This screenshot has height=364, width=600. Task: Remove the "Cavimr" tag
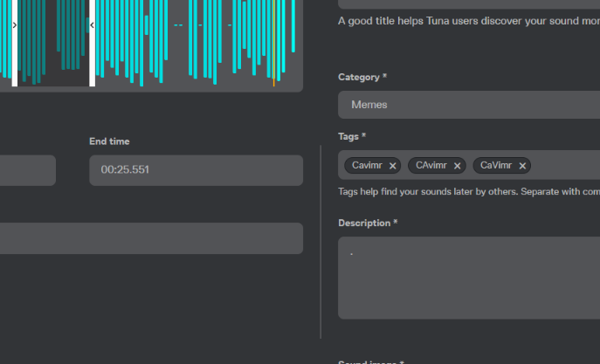[x=393, y=166]
